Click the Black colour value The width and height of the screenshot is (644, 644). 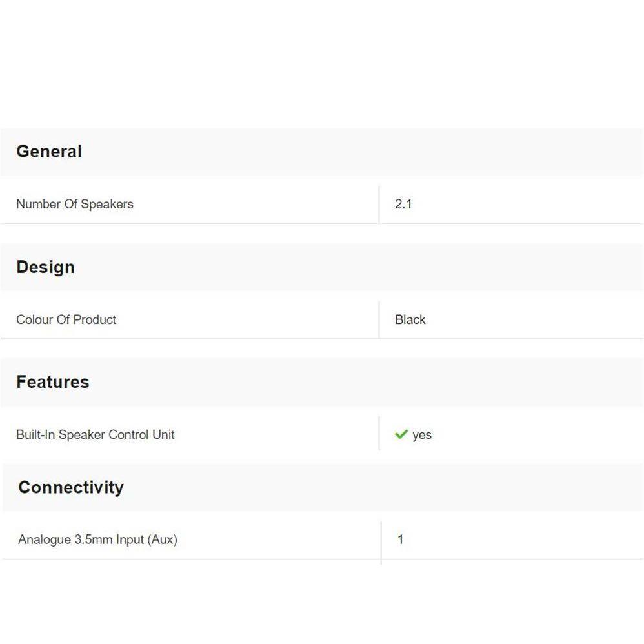click(410, 319)
